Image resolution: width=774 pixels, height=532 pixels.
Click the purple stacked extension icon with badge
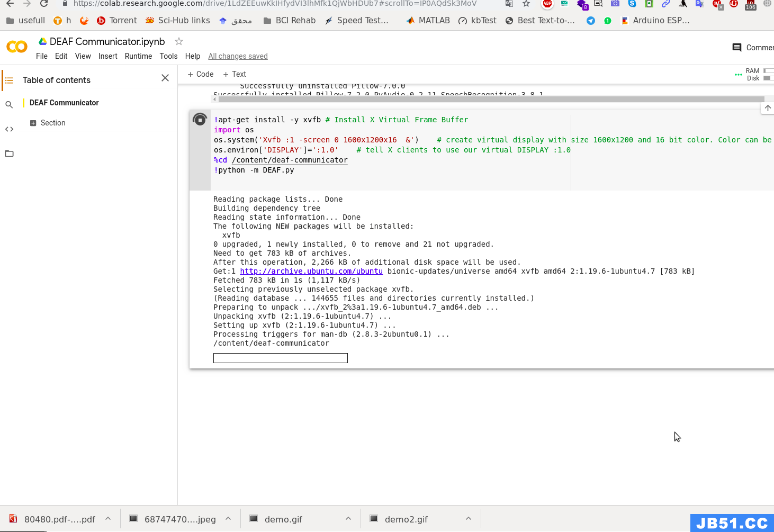(x=582, y=4)
